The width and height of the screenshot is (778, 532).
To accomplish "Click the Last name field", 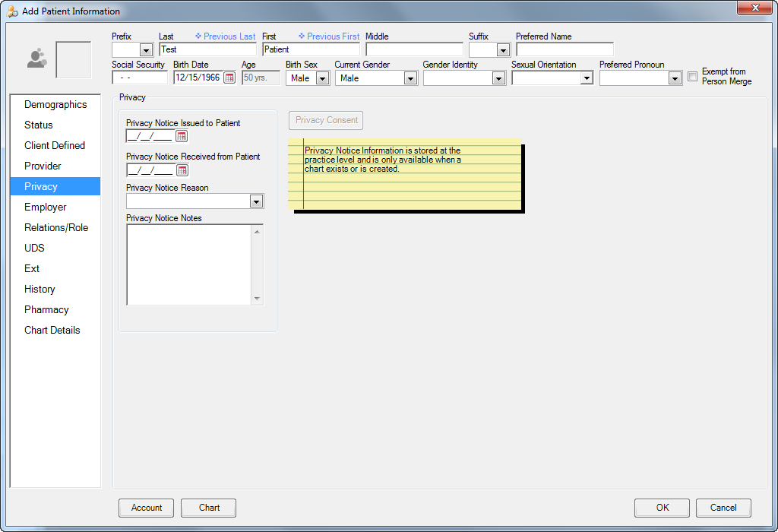I will (x=208, y=49).
